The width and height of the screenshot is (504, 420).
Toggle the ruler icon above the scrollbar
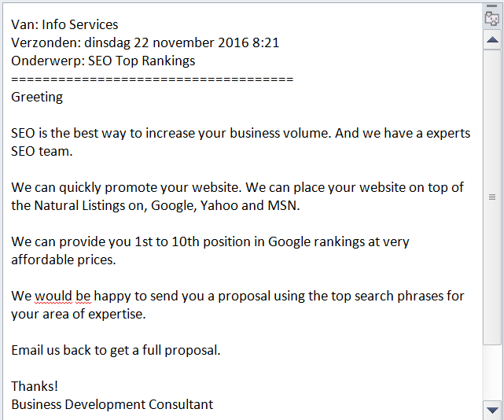491,19
